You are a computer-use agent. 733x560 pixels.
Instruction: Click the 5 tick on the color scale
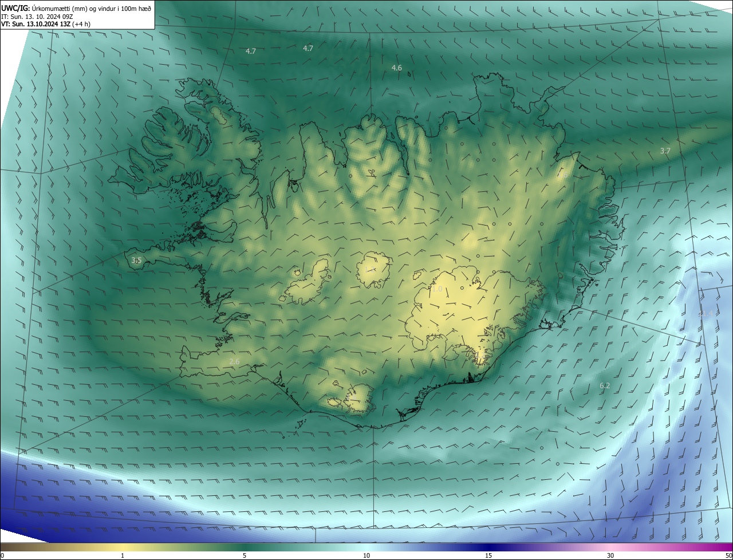point(245,555)
